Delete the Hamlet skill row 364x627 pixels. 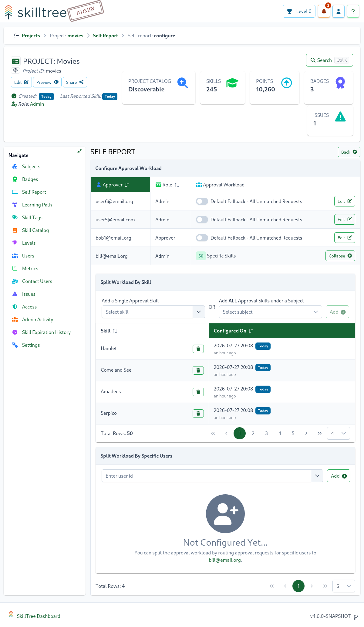tap(198, 349)
